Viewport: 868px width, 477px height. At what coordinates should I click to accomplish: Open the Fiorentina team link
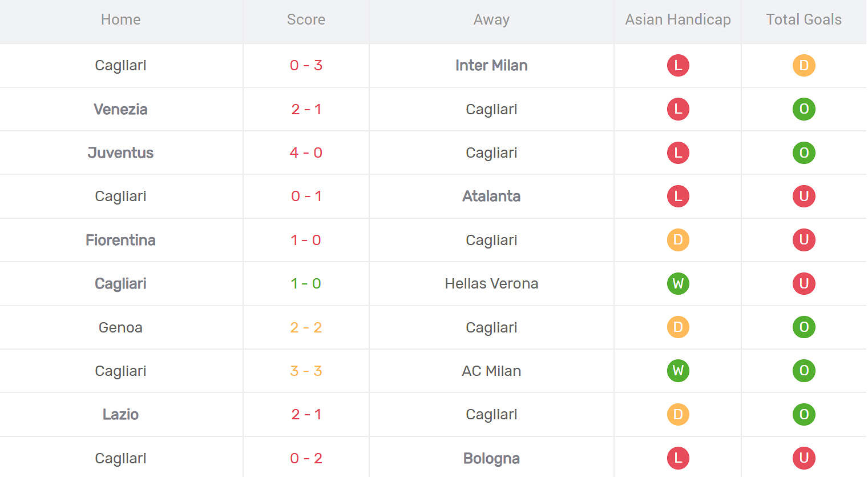120,240
